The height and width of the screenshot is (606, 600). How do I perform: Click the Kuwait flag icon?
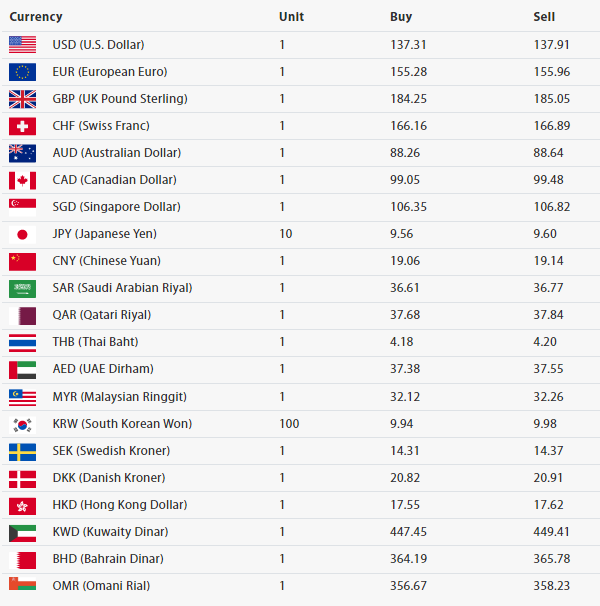coord(22,533)
